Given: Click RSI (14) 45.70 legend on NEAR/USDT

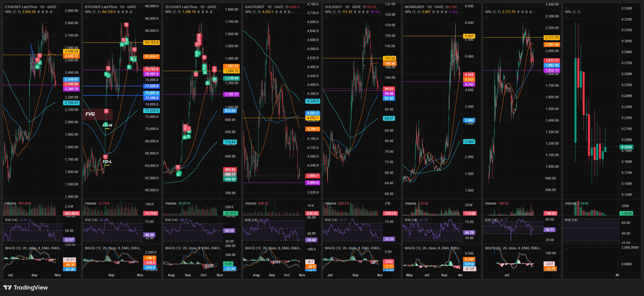Looking at the screenshot, I should [x=416, y=220].
